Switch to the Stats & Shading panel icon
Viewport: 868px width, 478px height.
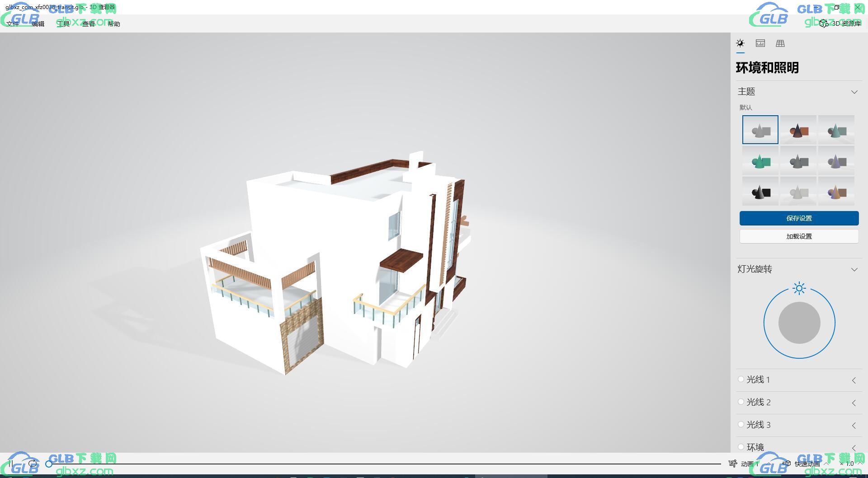pyautogui.click(x=760, y=43)
